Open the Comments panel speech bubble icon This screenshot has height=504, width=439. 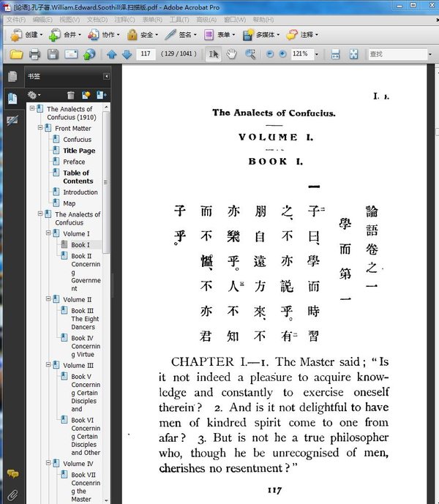pos(12,473)
